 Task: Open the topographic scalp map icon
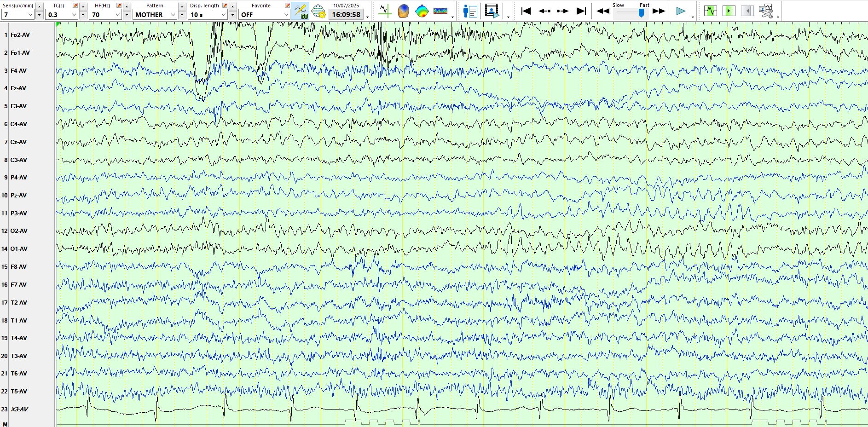(x=422, y=11)
